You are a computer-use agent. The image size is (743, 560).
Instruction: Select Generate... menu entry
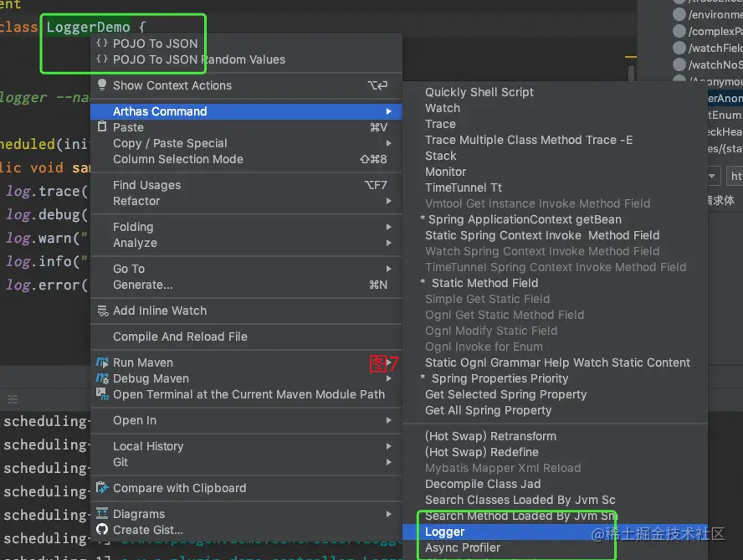click(246, 285)
